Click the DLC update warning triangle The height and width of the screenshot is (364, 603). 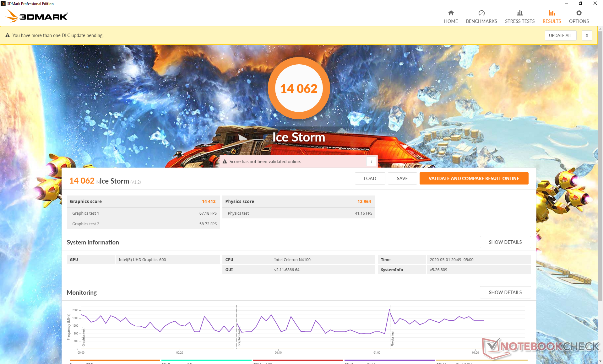(x=8, y=35)
